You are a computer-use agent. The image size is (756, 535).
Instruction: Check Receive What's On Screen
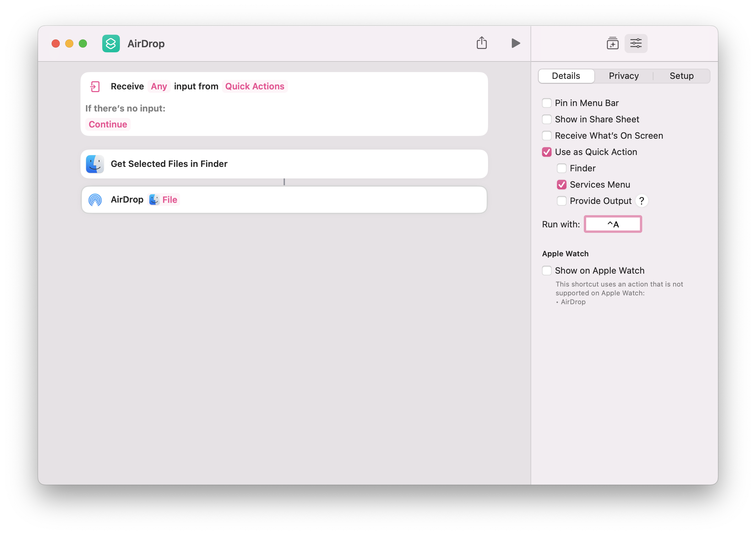coord(546,136)
